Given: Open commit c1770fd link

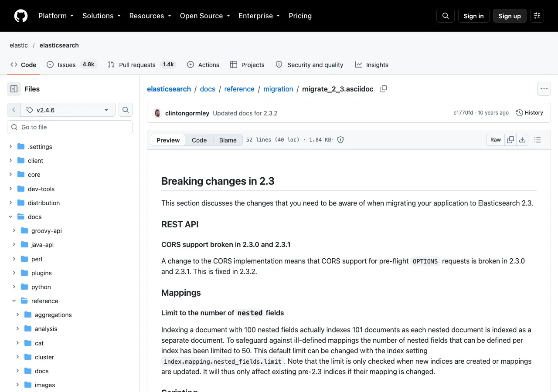Looking at the screenshot, I should tap(463, 113).
